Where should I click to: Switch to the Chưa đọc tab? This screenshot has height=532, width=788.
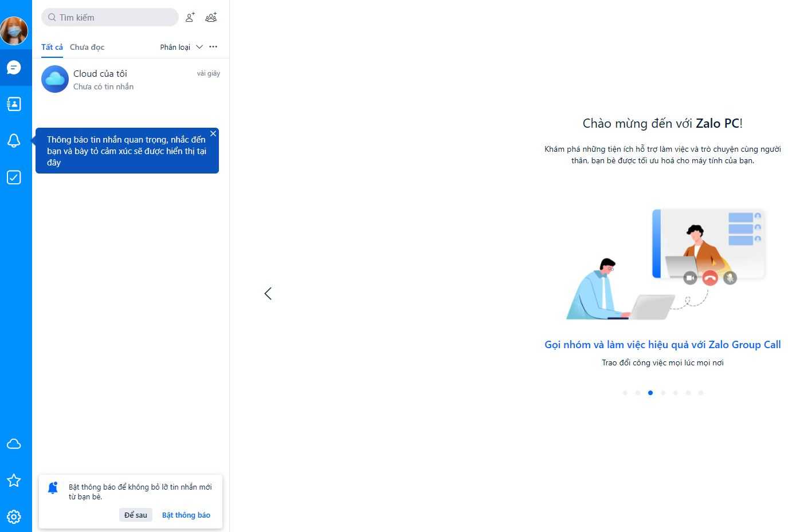87,47
